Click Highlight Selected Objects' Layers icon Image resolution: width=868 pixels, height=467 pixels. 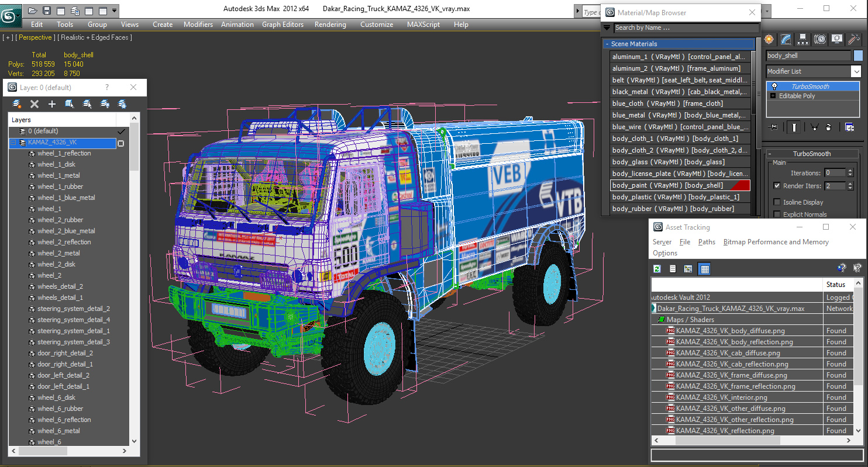(87, 104)
